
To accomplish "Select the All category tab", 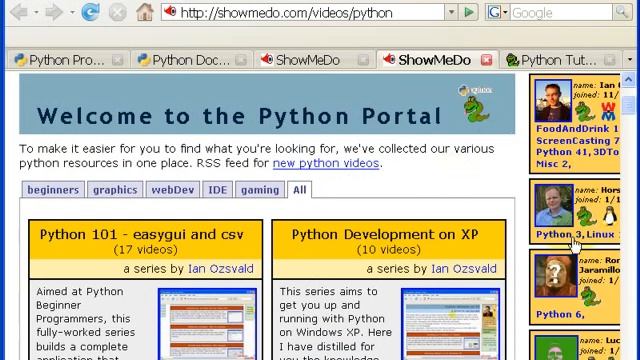I will pyautogui.click(x=299, y=190).
